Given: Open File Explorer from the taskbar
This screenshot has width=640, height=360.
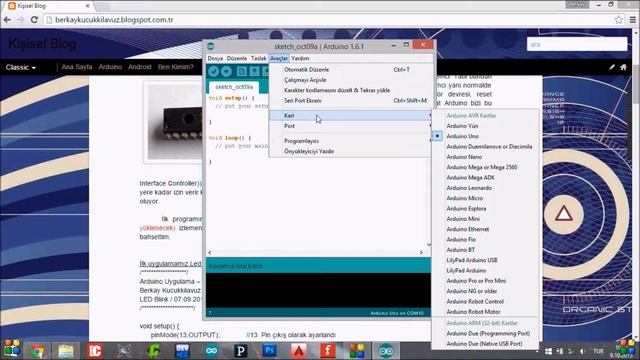Looking at the screenshot, I should (66, 351).
